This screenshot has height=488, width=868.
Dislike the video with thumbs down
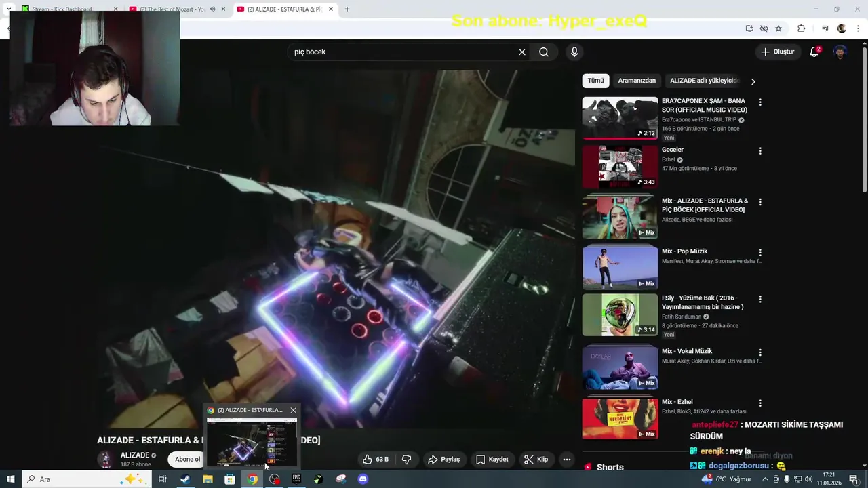407,460
